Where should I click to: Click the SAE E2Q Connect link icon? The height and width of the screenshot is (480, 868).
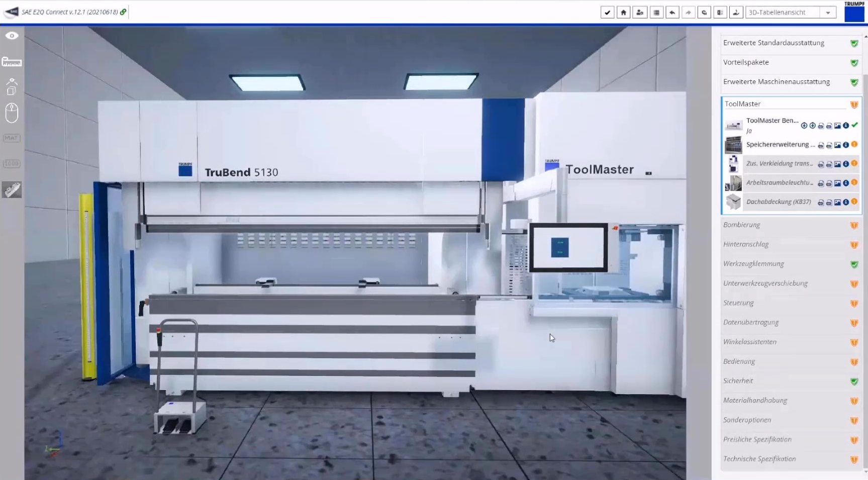coord(123,12)
